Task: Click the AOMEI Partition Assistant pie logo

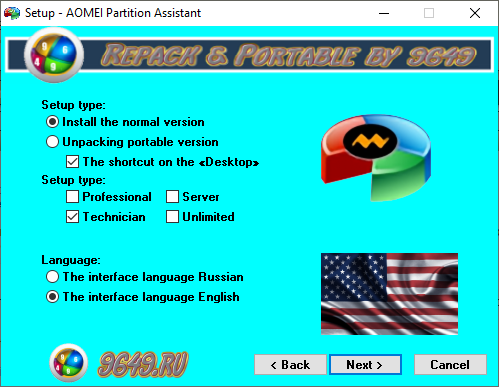Action: pyautogui.click(x=376, y=158)
